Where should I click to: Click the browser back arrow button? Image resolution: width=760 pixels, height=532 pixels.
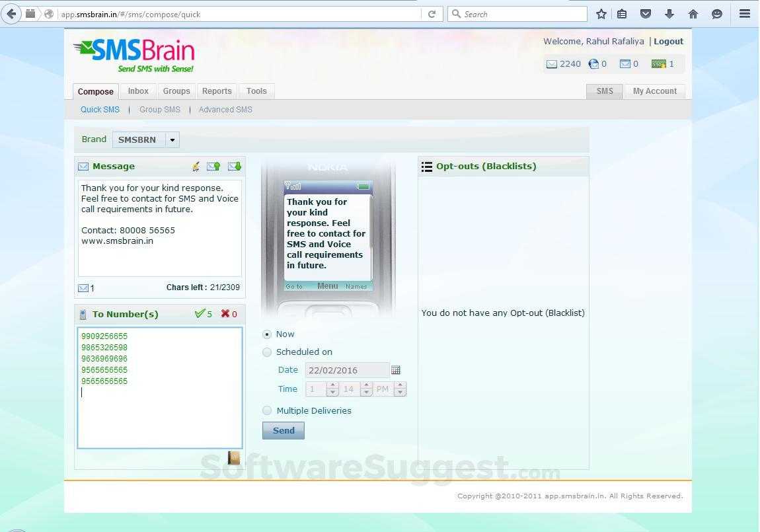point(11,14)
